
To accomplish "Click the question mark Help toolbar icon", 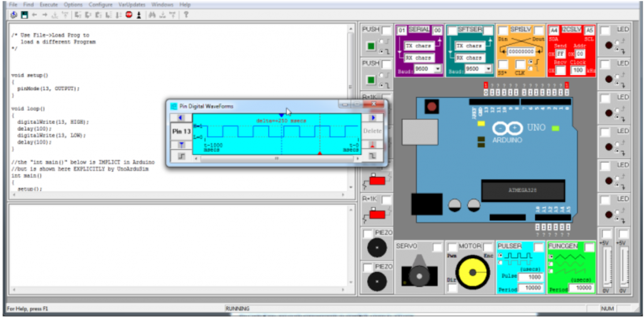I will [x=186, y=14].
